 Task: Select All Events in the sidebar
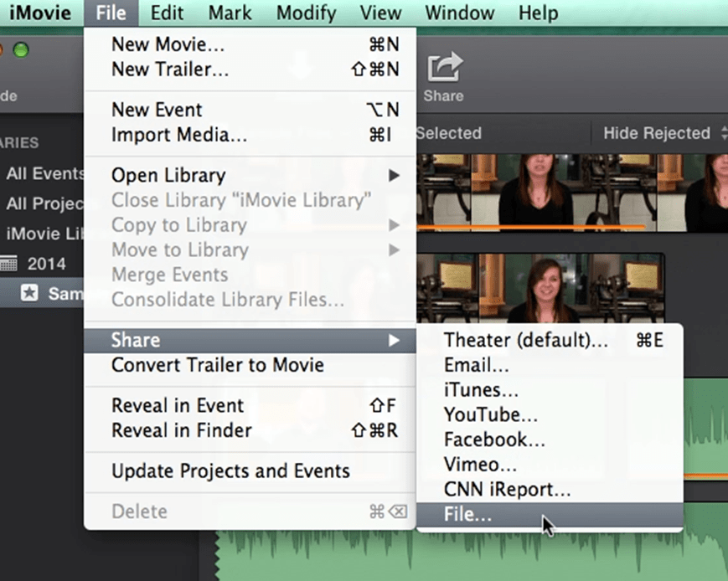coord(43,173)
